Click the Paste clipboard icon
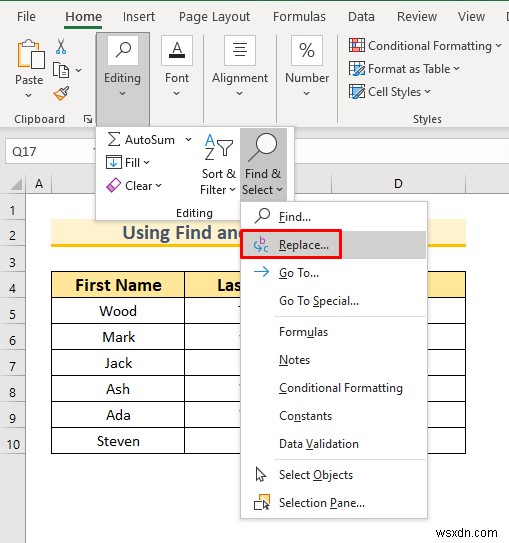 pos(30,54)
